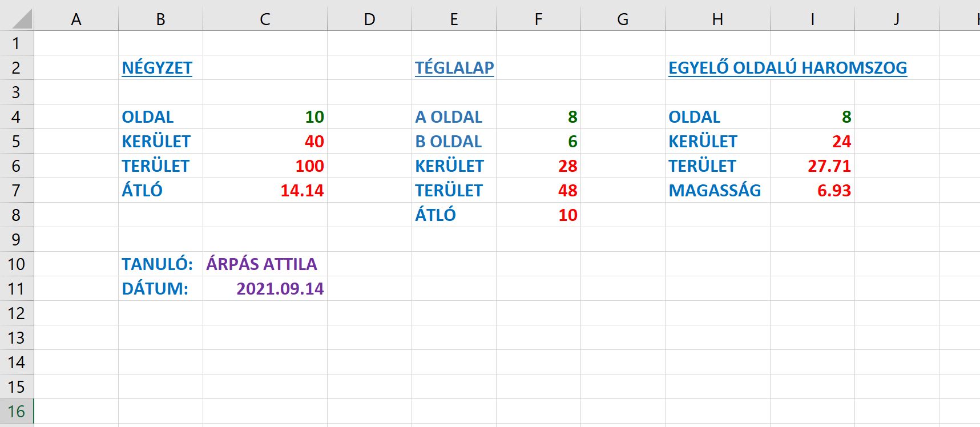Select the square diagonal value 14.14

(x=302, y=191)
